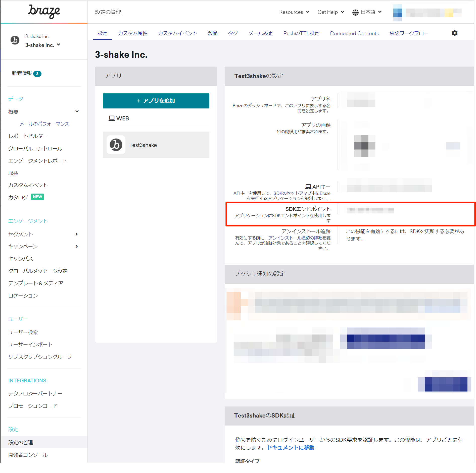Open カスタムイベント in the sidebar
Screen dimensions: 476x473
(x=28, y=185)
